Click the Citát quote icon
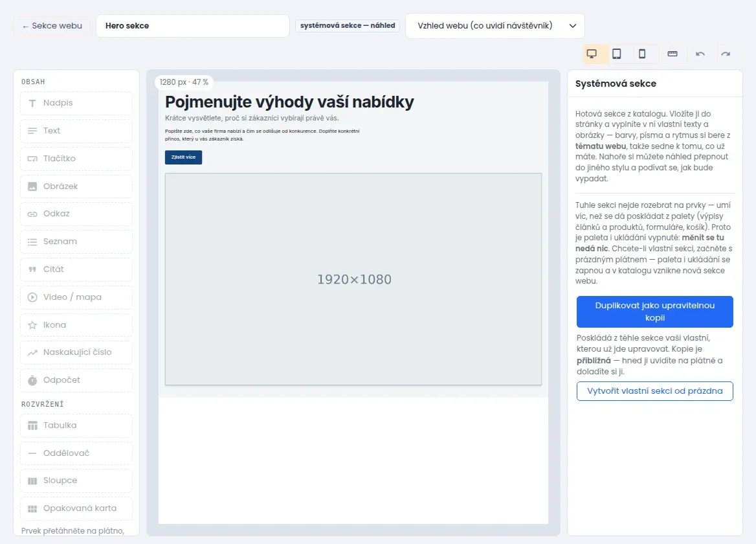 (32, 269)
